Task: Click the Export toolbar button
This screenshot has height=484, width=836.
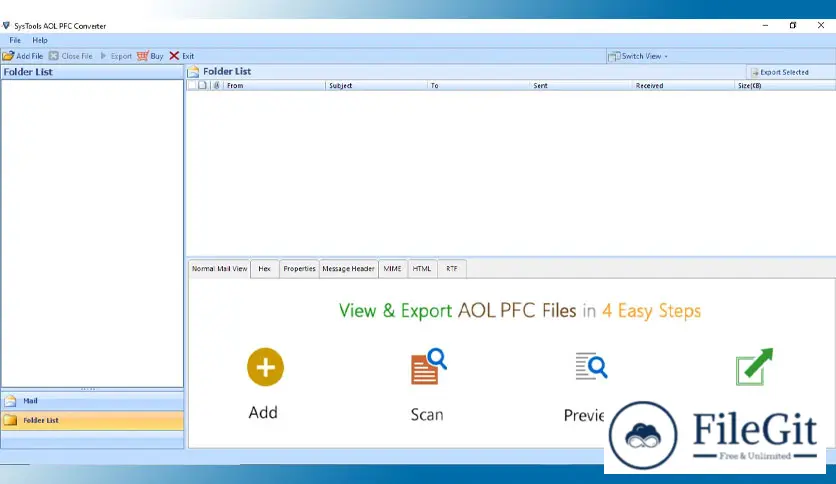Action: (116, 55)
